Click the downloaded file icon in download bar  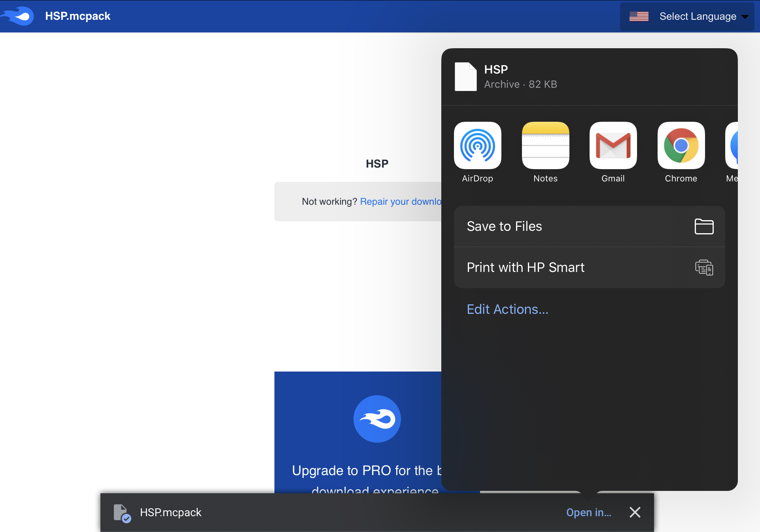click(122, 513)
